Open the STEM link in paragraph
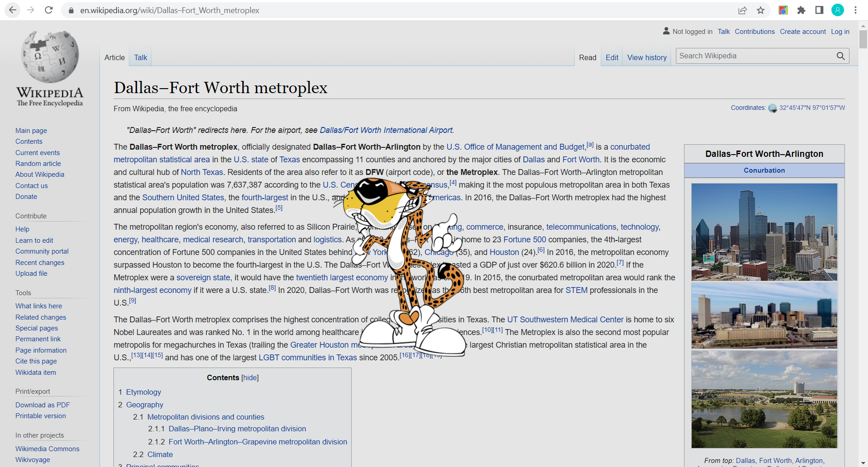Image resolution: width=868 pixels, height=467 pixels. [x=576, y=290]
